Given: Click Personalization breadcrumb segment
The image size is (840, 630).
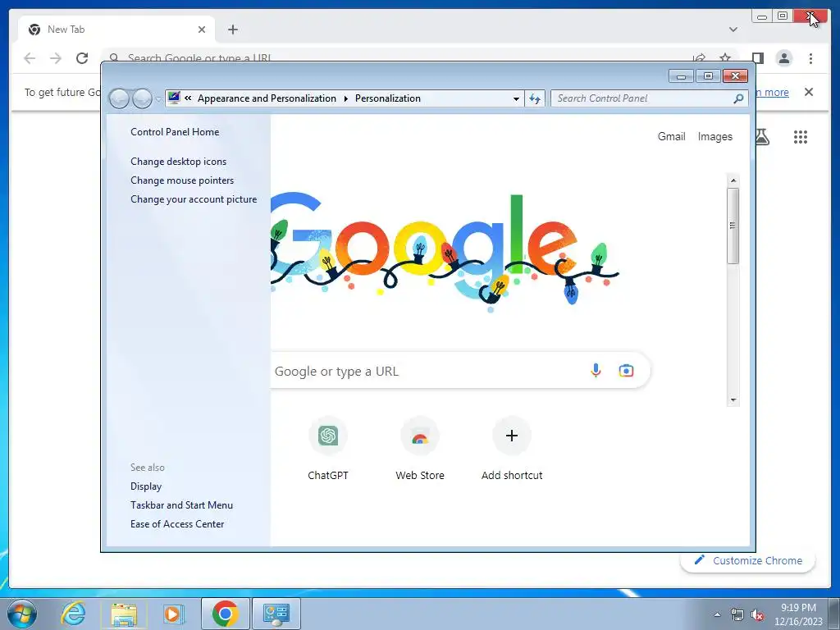Looking at the screenshot, I should (x=388, y=98).
